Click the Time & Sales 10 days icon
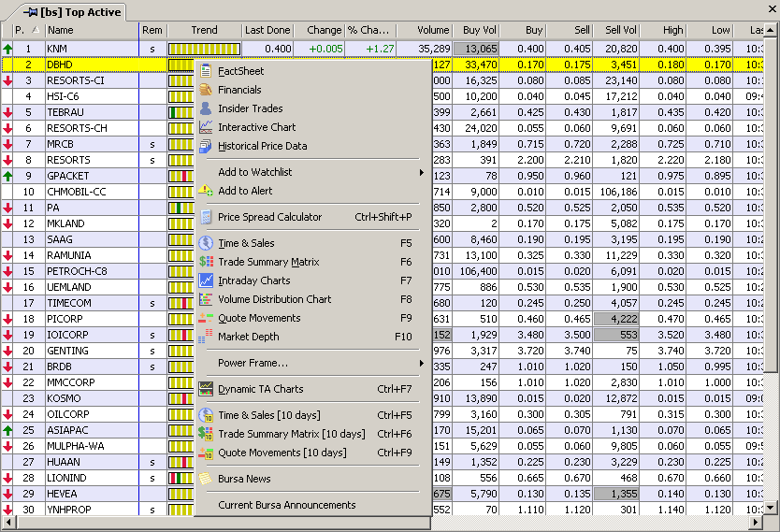Image resolution: width=780 pixels, height=532 pixels. [x=206, y=415]
